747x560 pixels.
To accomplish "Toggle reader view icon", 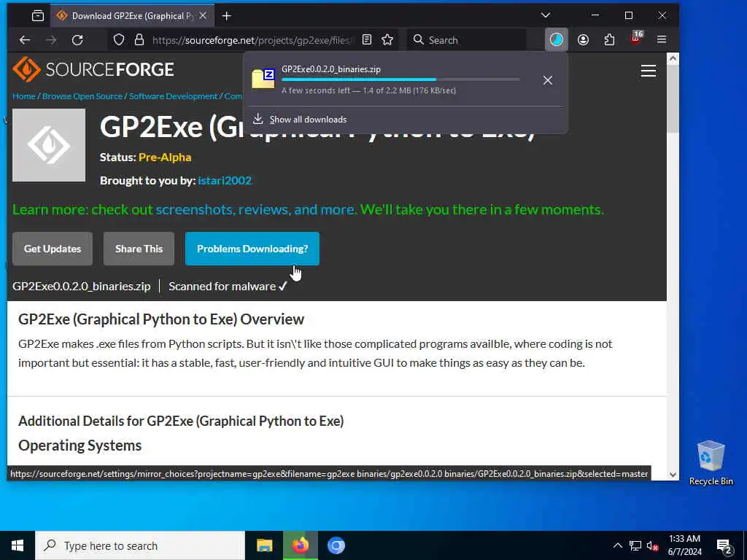I will 367,40.
